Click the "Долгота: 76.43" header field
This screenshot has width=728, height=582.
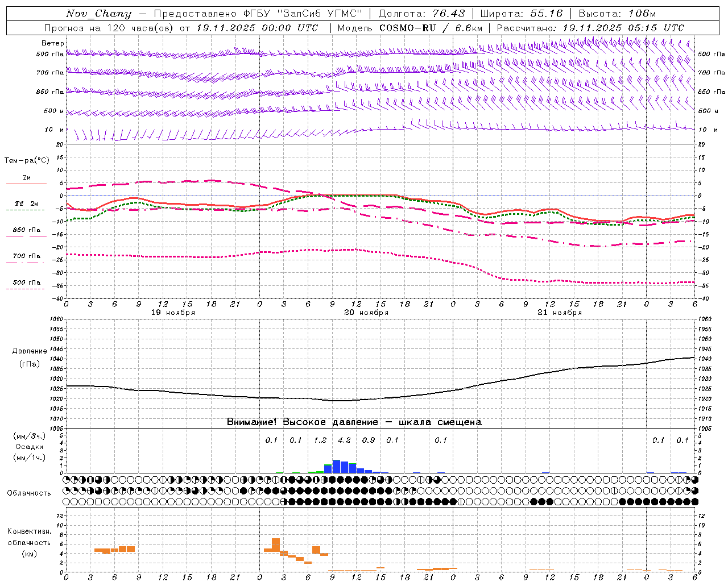click(421, 14)
